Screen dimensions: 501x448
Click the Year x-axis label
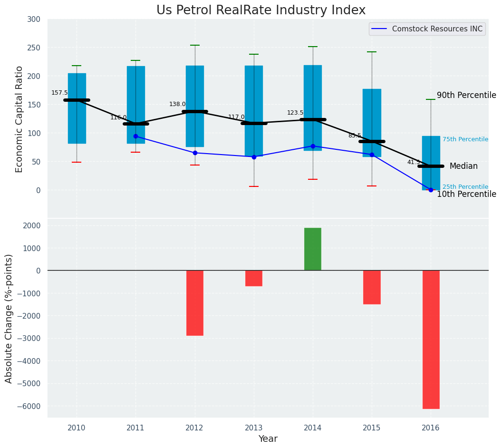pyautogui.click(x=268, y=438)
